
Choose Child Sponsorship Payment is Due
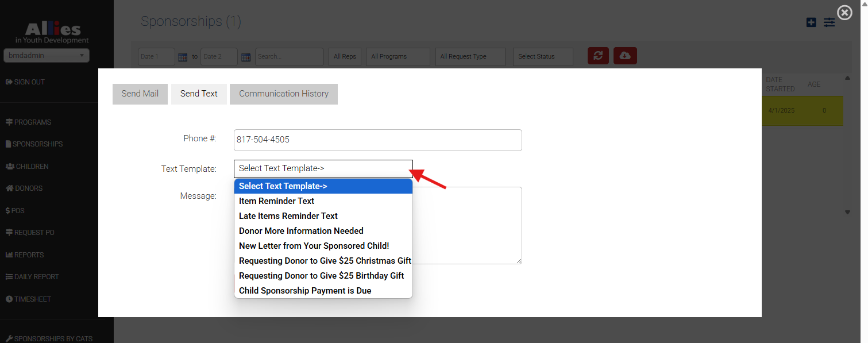coord(323,291)
